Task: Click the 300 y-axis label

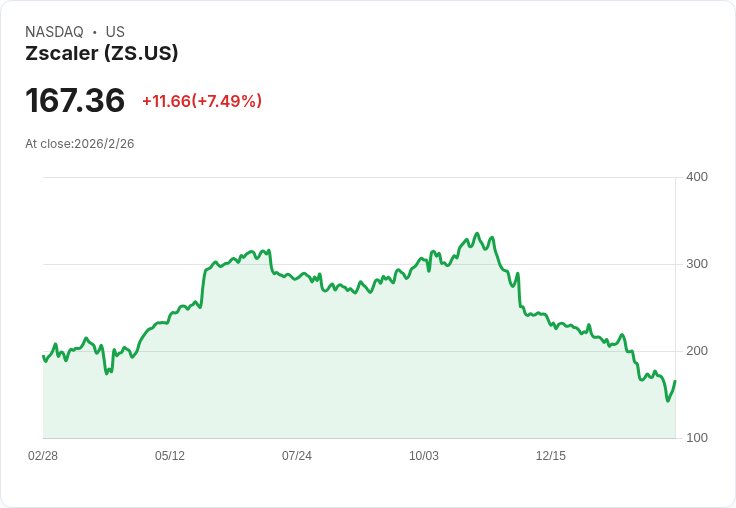Action: pos(697,264)
